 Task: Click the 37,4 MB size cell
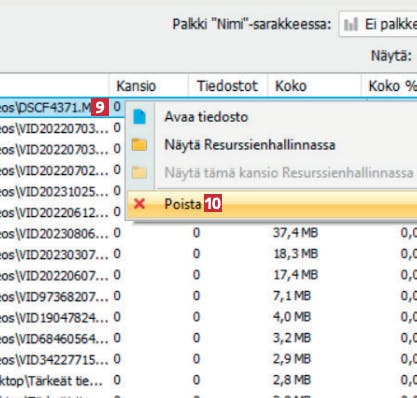[x=295, y=233]
